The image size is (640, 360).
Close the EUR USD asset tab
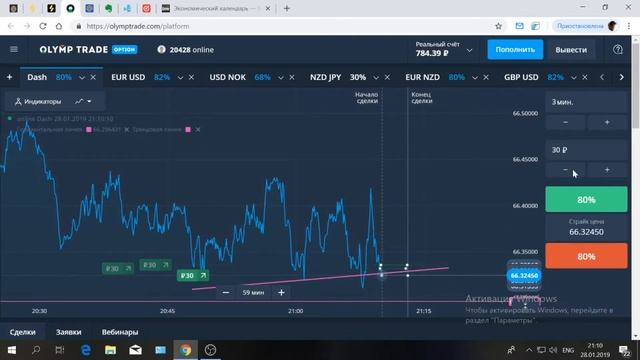[191, 77]
